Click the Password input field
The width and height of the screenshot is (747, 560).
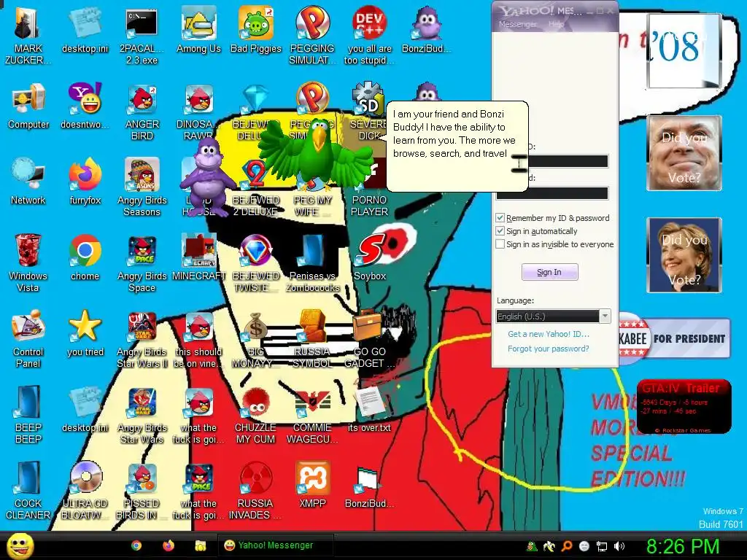(x=552, y=192)
